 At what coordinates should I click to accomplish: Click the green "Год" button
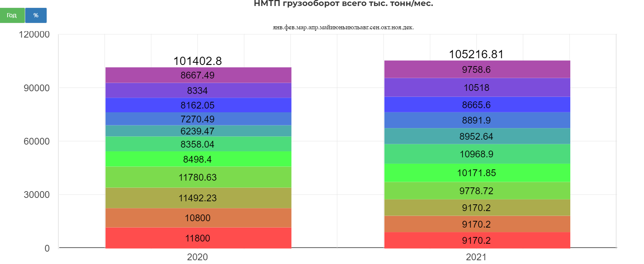pyautogui.click(x=12, y=15)
